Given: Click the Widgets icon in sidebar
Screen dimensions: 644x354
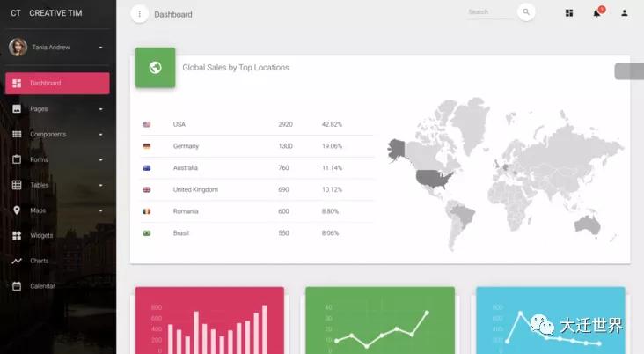Looking at the screenshot, I should tap(17, 236).
